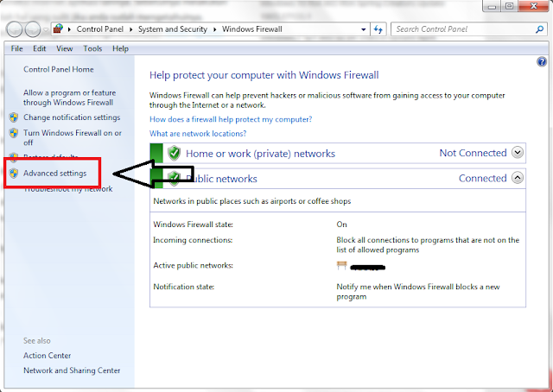
Task: Open the recent pages dropdown beside Forward
Action: pos(46,29)
